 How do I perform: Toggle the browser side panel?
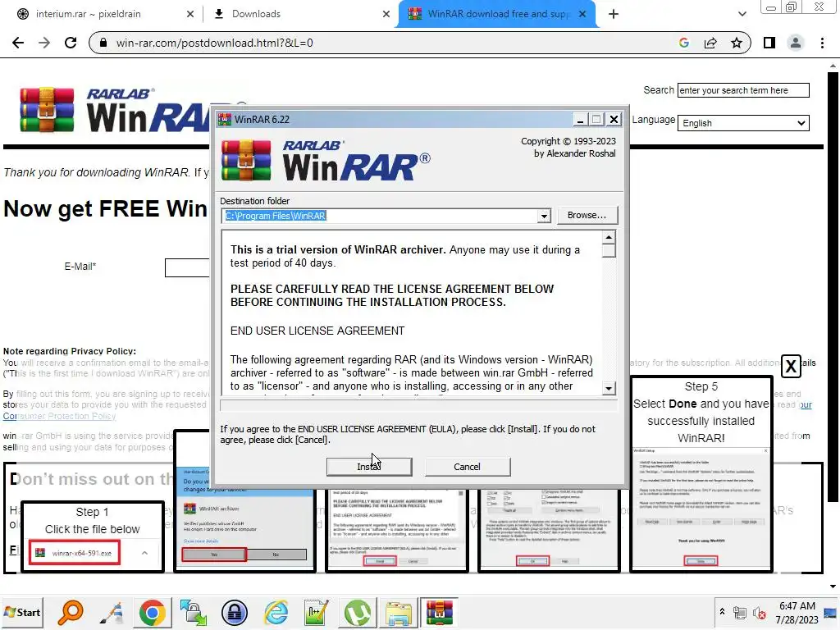tap(769, 43)
